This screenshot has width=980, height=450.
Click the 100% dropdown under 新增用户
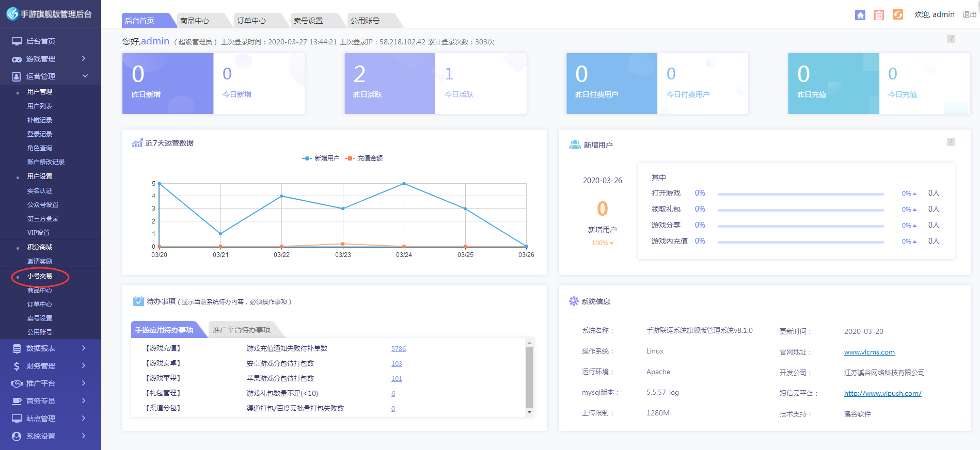[603, 243]
